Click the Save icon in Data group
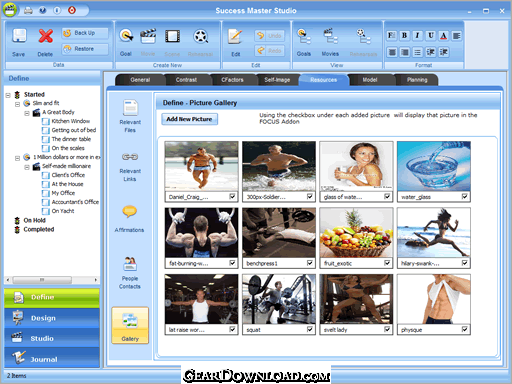Screen dimensions: 512x384 (x=19, y=37)
